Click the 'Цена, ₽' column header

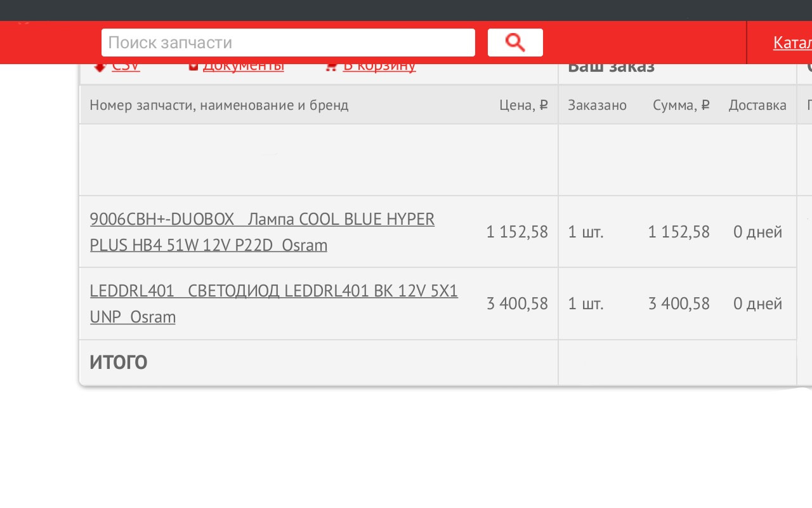[523, 105]
